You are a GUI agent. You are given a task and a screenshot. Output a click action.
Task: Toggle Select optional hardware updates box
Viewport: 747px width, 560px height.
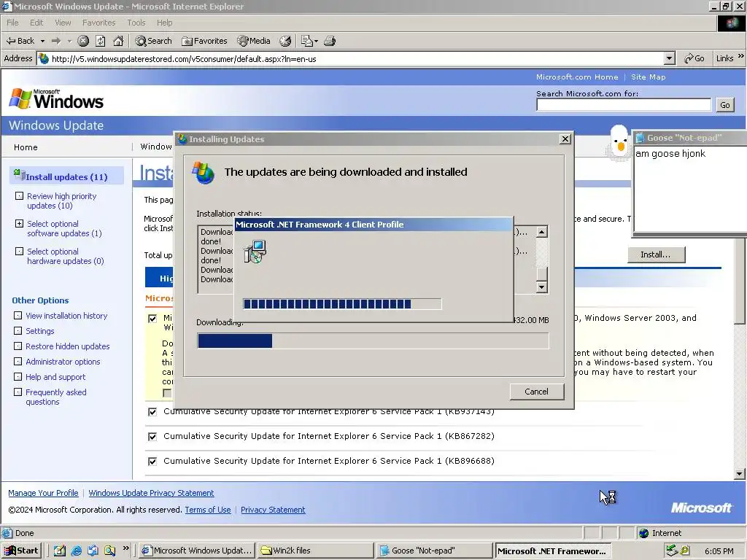pos(19,251)
